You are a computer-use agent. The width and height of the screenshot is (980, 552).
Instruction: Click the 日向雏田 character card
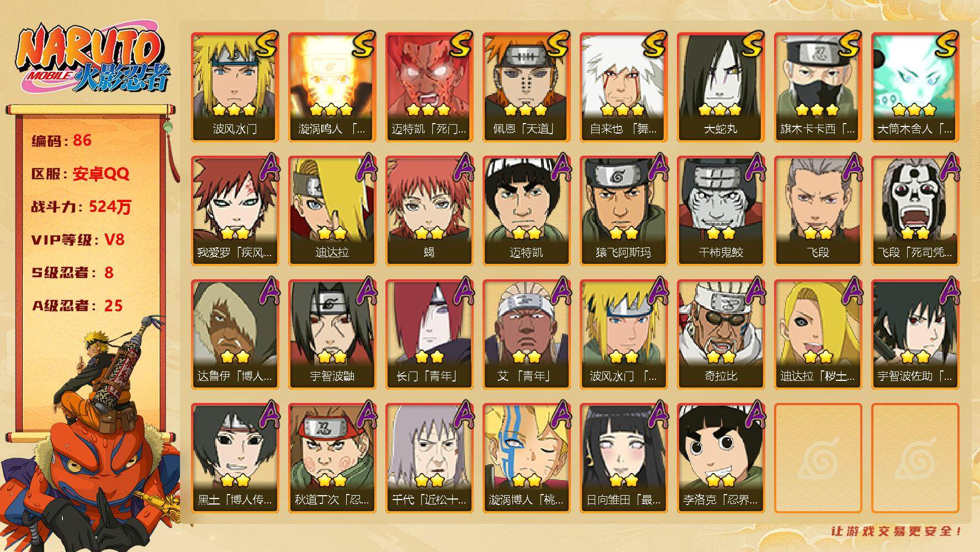click(x=624, y=458)
